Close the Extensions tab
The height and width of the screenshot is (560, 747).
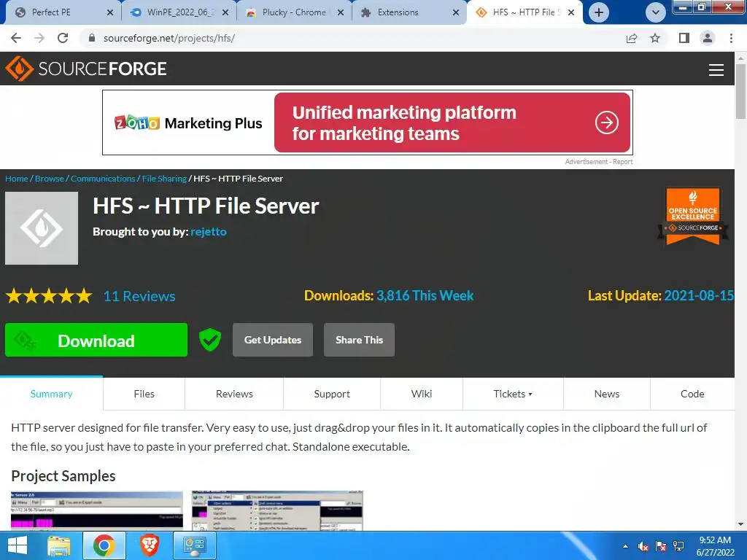click(456, 13)
